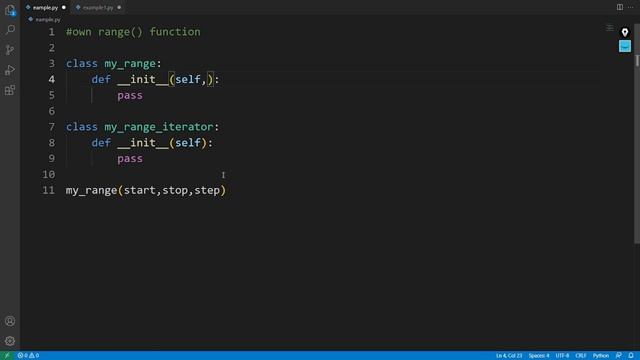
Task: Click 'my_range' call on line 11
Action: pyautogui.click(x=91, y=190)
